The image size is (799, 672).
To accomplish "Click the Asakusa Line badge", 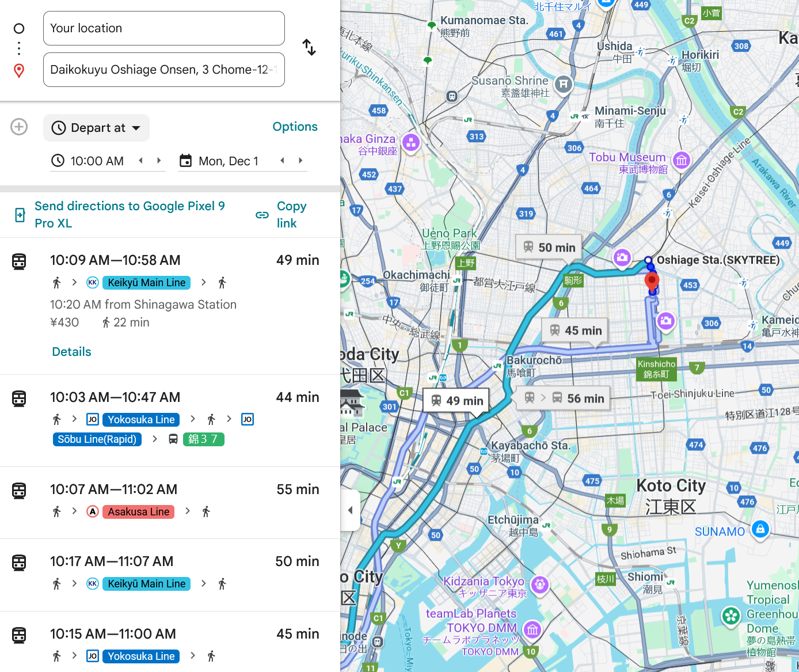I will pyautogui.click(x=139, y=512).
